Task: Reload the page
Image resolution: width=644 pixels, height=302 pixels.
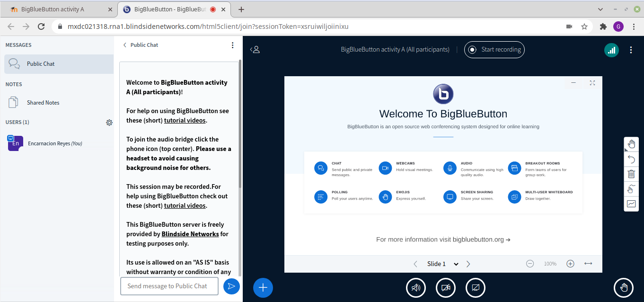Action: click(41, 27)
